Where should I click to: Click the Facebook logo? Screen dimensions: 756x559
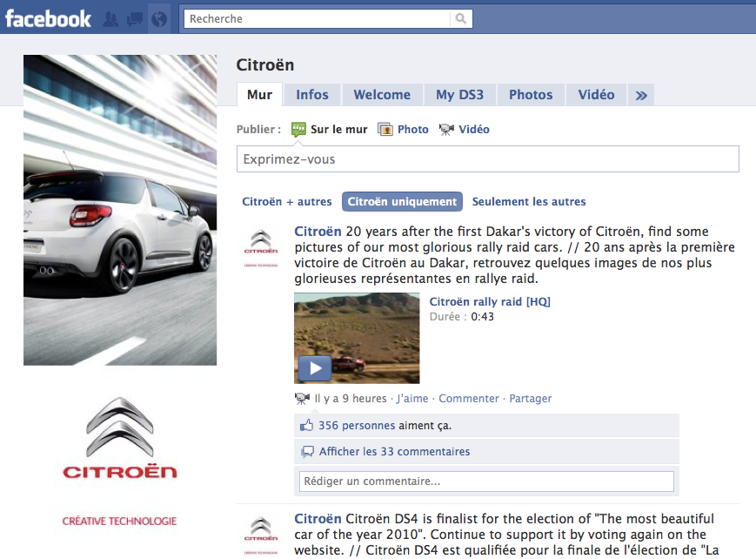click(x=48, y=19)
